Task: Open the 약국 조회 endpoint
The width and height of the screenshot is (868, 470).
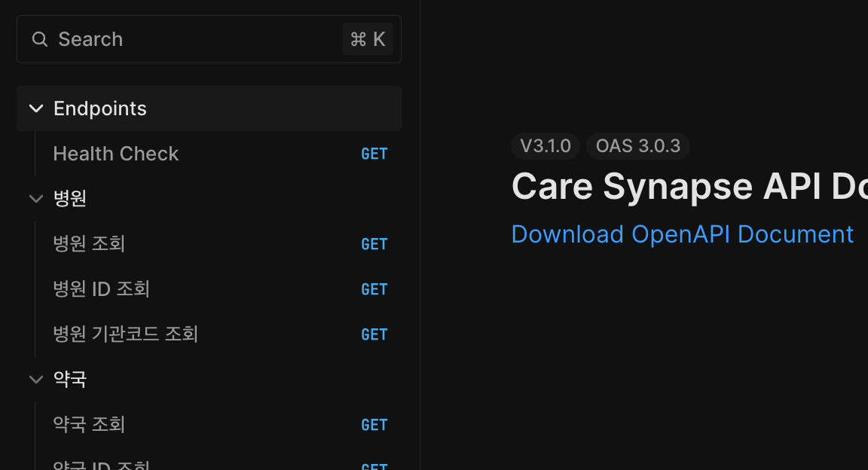Action: click(89, 425)
